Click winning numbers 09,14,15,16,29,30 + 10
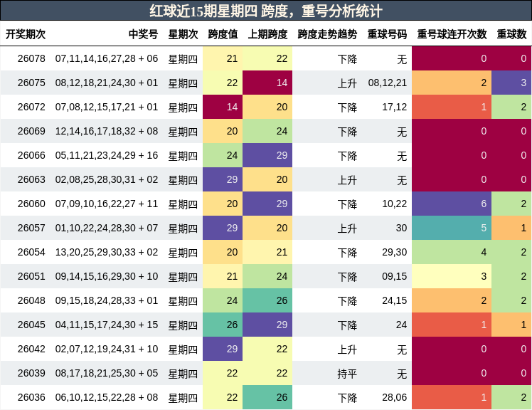The height and width of the screenshot is (410, 532). pos(107,276)
